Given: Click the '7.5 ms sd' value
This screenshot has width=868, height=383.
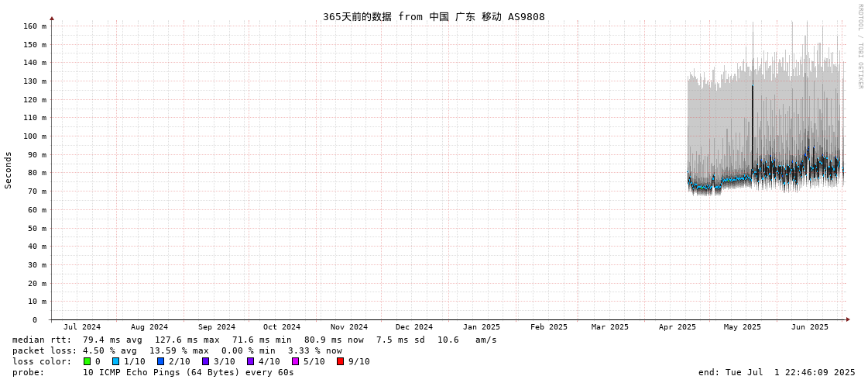Looking at the screenshot, I should [x=401, y=340].
